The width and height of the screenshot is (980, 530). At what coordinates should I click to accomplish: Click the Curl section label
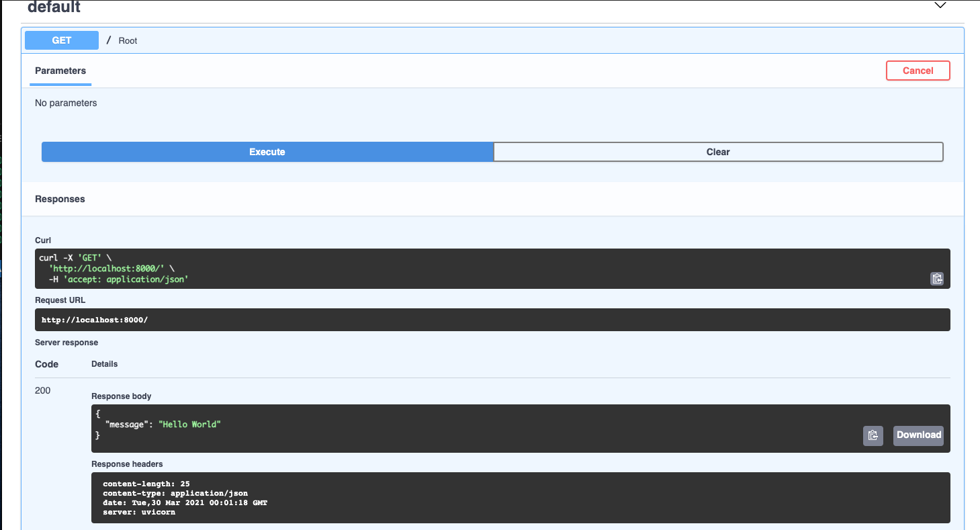43,240
